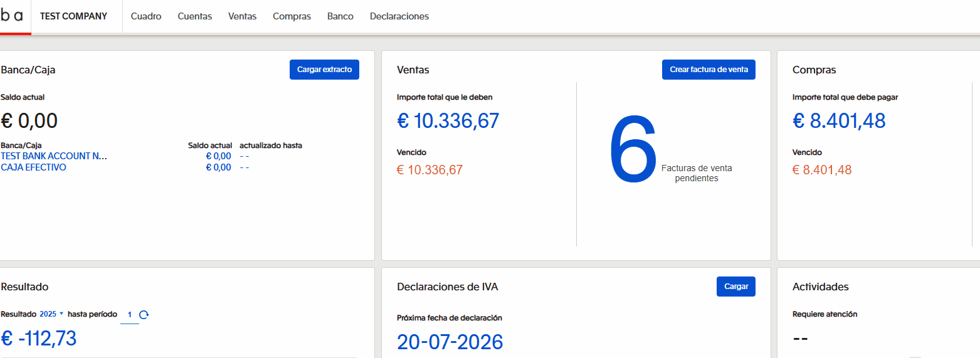This screenshot has width=980, height=358.
Task: Open the blue total amount owed in Compras
Action: tap(839, 120)
